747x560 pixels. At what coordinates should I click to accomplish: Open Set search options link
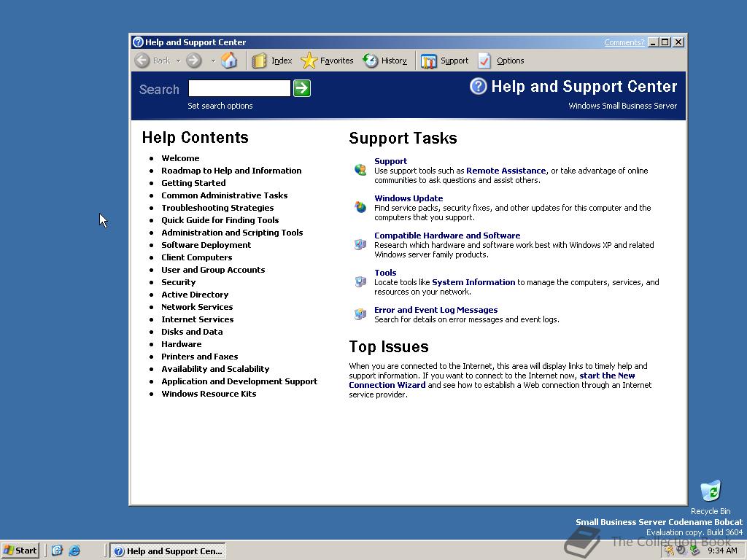[x=220, y=106]
